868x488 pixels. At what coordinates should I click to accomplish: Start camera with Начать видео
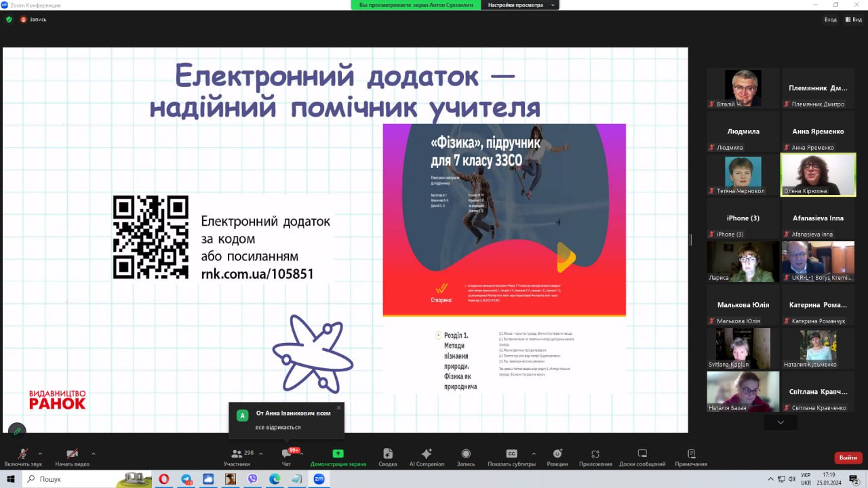click(x=72, y=454)
